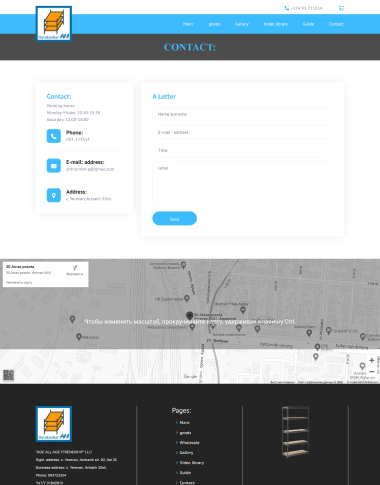Focus the Name surname input field
This screenshot has width=380, height=485.
[243, 114]
